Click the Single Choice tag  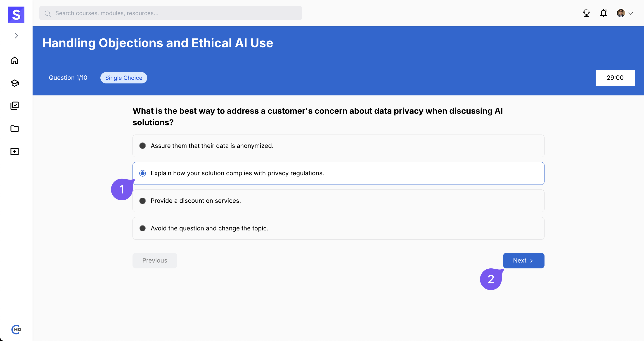[123, 78]
